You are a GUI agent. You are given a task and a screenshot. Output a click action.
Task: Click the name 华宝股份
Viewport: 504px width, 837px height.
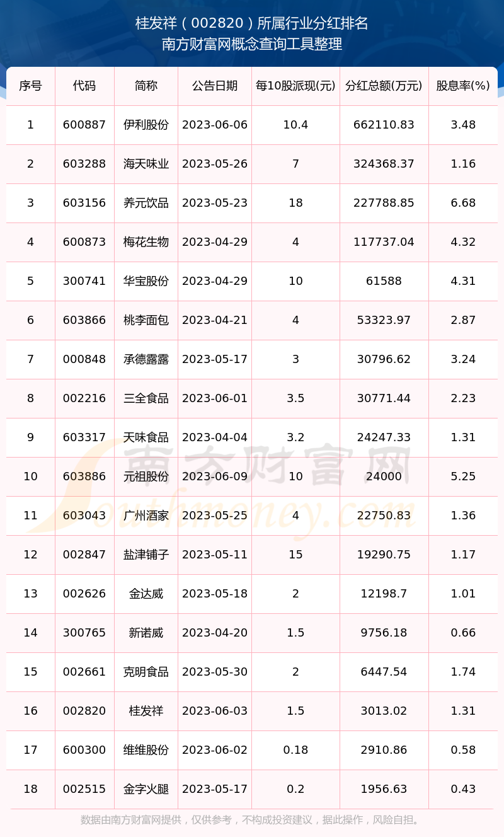[146, 281]
